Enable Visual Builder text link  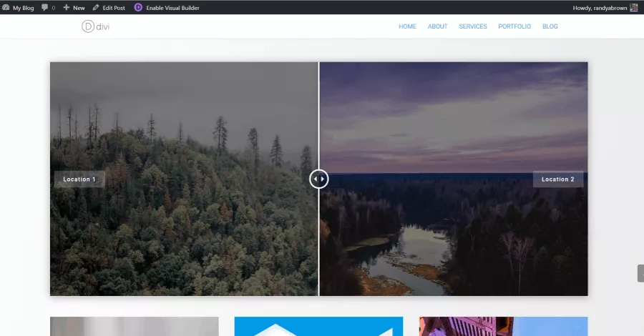click(x=173, y=8)
